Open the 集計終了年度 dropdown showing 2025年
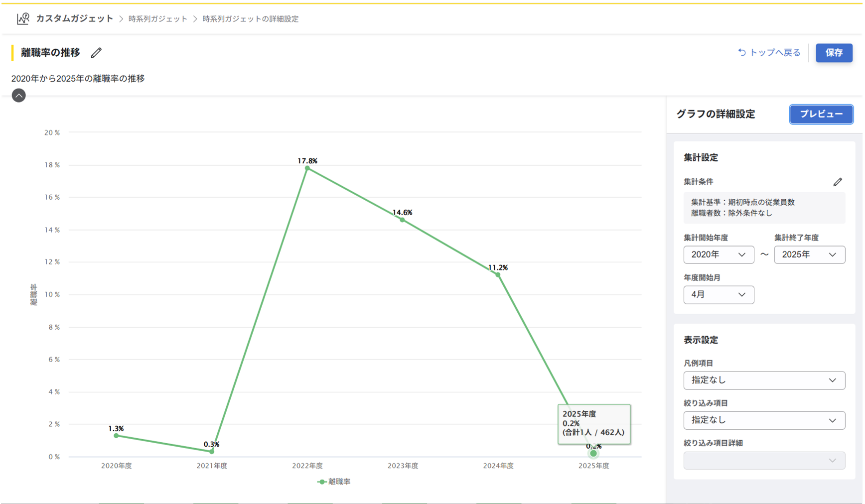 (809, 254)
